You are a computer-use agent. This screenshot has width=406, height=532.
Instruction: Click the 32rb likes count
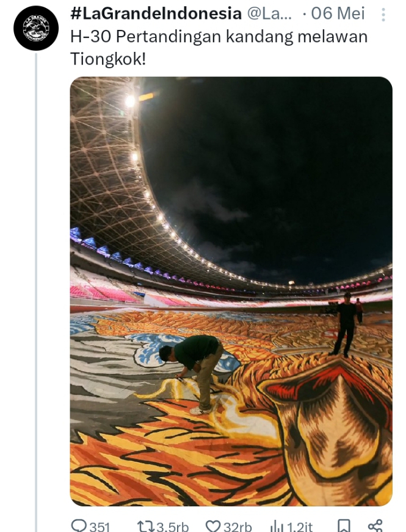(237, 527)
